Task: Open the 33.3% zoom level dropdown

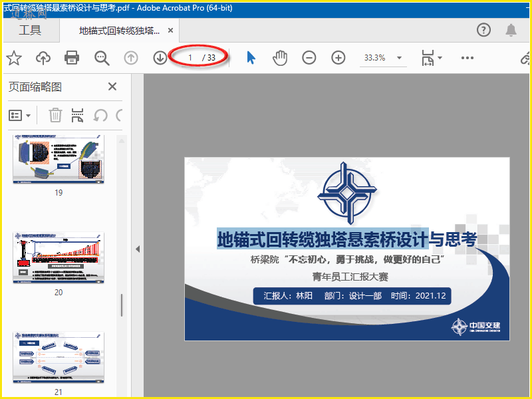Action: pos(383,58)
